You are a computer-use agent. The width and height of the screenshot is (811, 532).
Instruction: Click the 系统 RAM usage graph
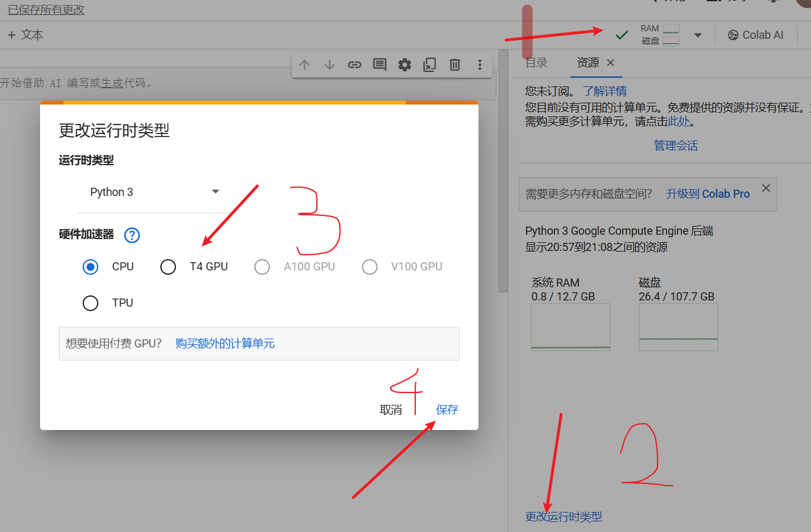571,327
